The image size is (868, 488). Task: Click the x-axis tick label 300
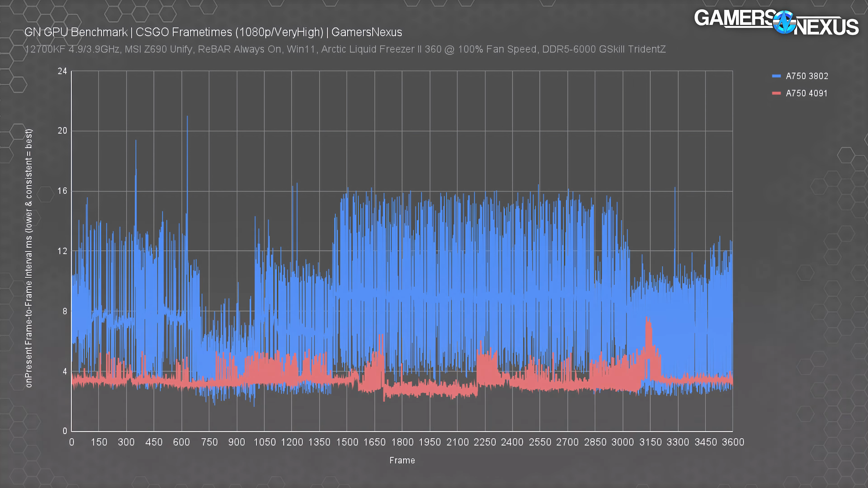(x=126, y=442)
